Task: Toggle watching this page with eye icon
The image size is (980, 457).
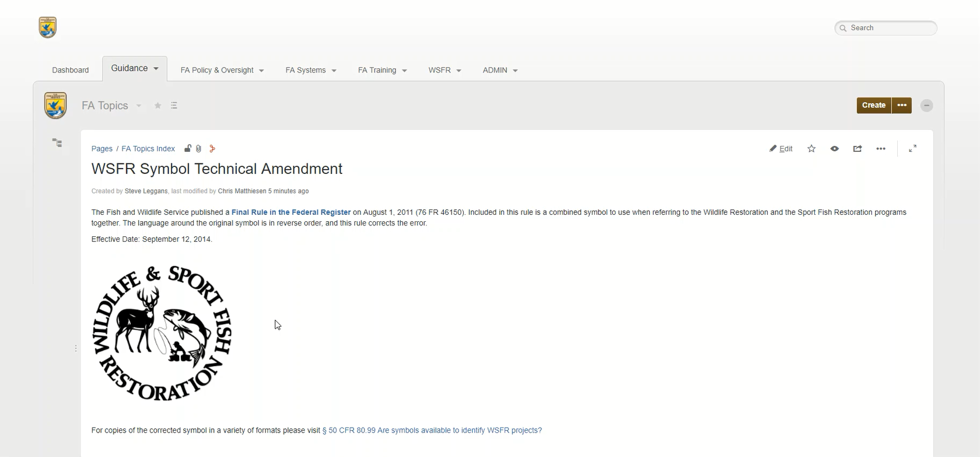Action: (x=835, y=149)
